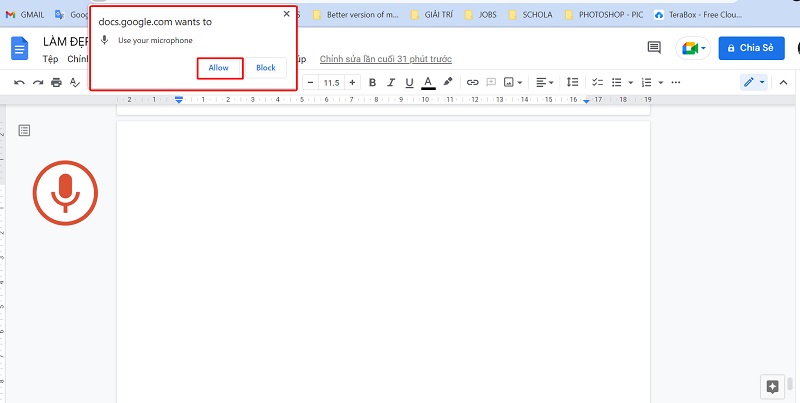Toggle bold formatting

(x=372, y=83)
